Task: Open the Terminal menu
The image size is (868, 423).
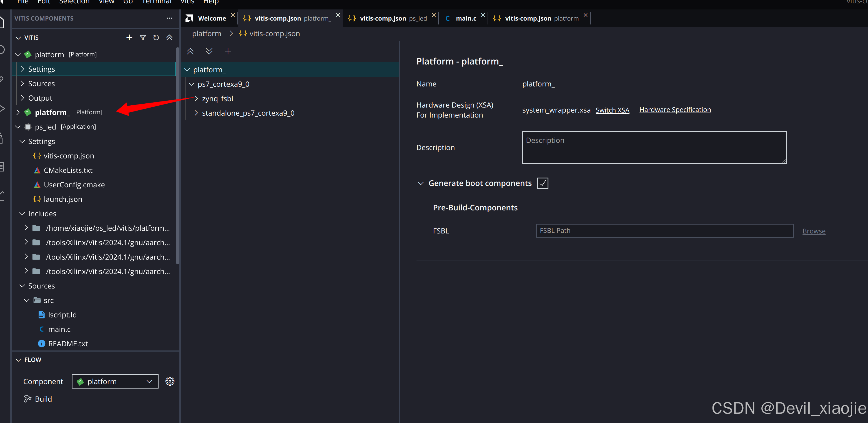Action: pos(157,2)
